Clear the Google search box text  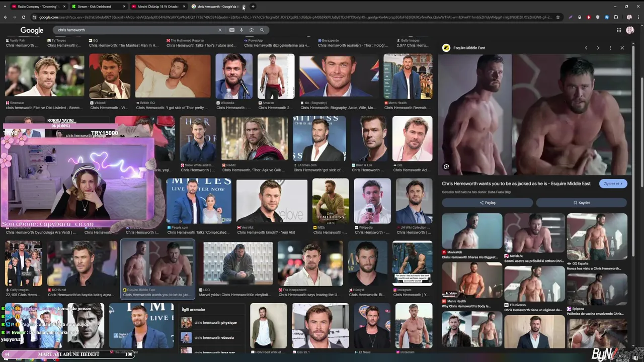[x=219, y=30]
